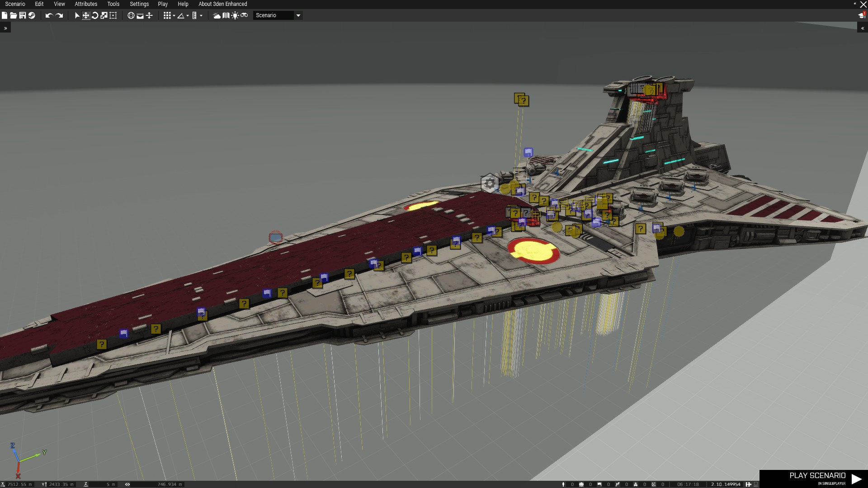Open the notification icon with red badge
The width and height of the screenshot is (868, 488).
(862, 15)
